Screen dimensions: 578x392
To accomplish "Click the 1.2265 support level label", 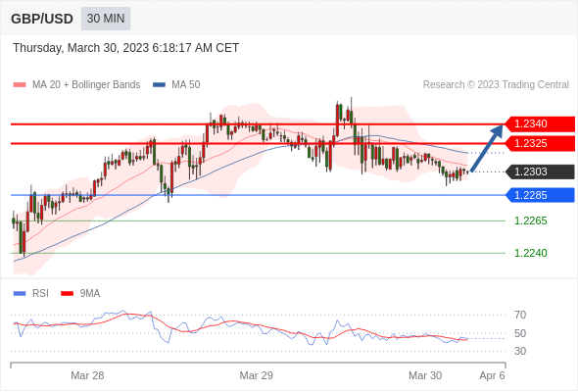I will coord(531,220).
